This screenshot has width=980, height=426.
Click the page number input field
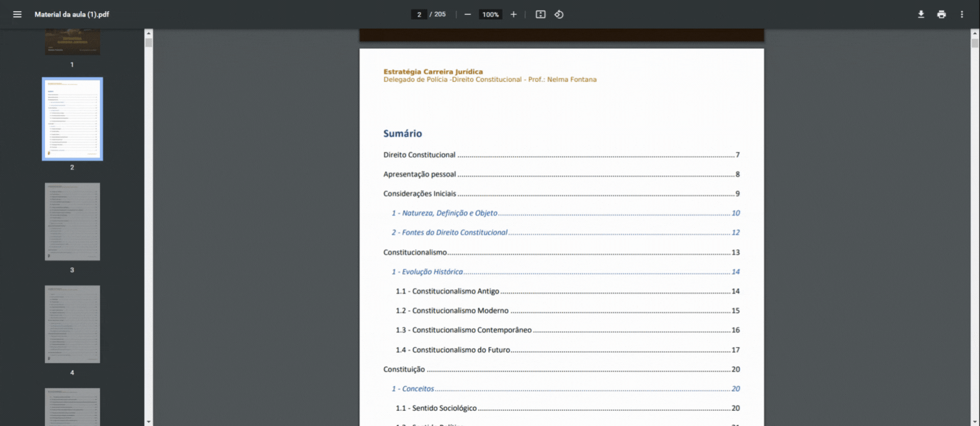[419, 14]
